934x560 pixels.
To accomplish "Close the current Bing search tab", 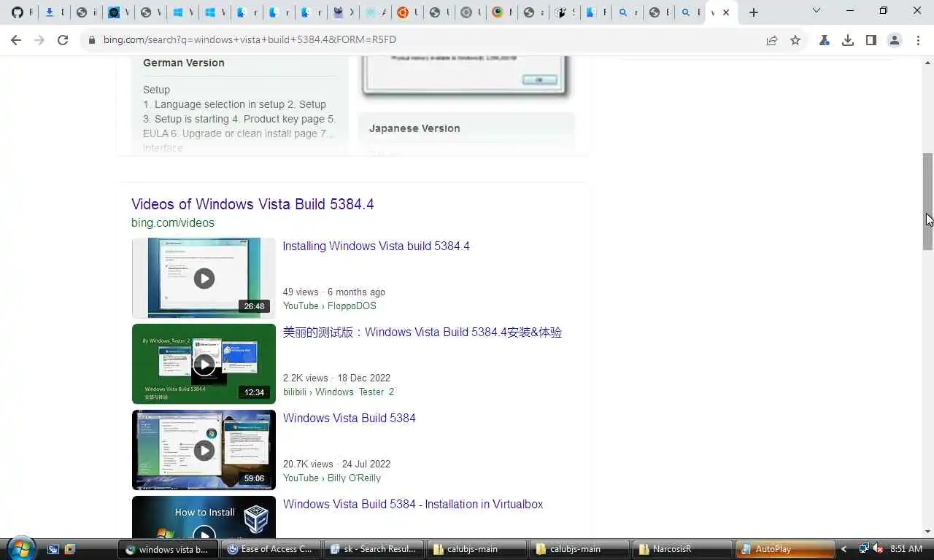I will tap(726, 12).
